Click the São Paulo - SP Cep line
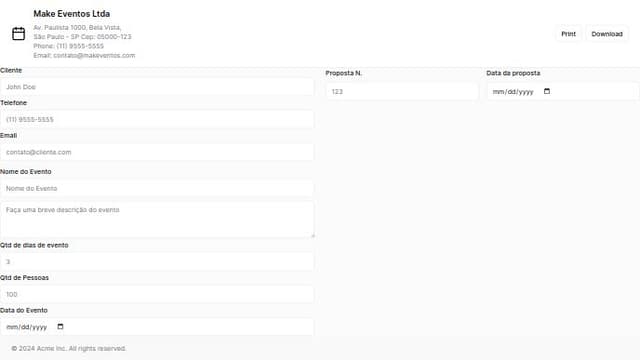 [x=82, y=37]
